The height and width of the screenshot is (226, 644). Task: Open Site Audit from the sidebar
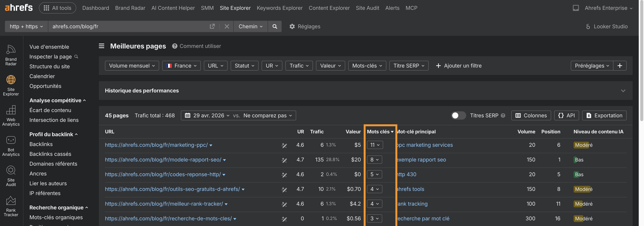(11, 176)
